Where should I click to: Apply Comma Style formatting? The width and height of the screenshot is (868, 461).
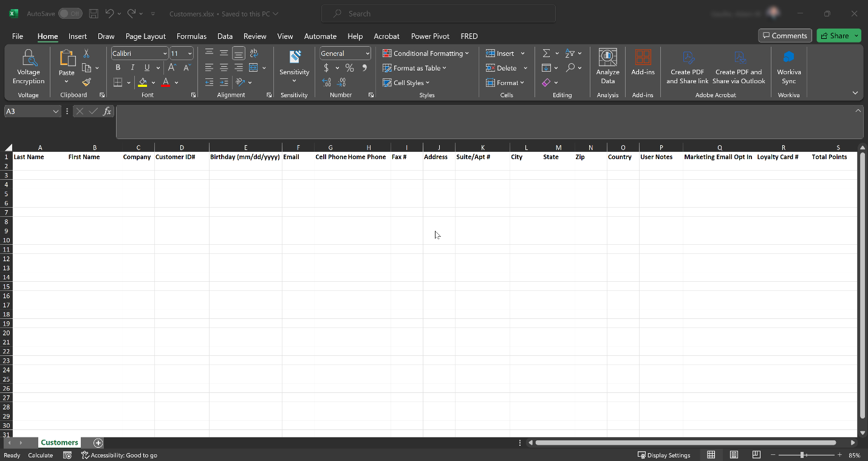[x=364, y=67]
